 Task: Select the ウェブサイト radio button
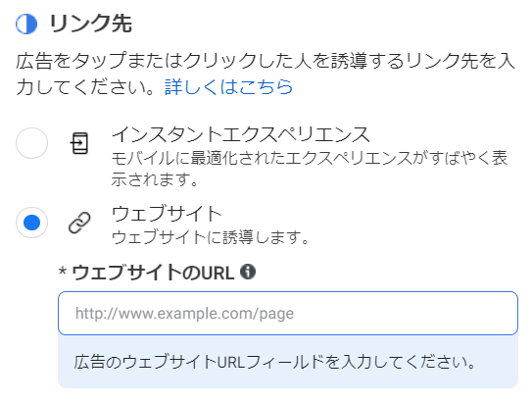pyautogui.click(x=32, y=223)
